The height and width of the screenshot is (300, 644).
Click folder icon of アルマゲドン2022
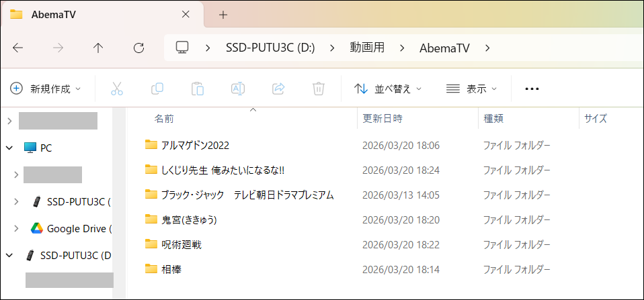click(151, 145)
